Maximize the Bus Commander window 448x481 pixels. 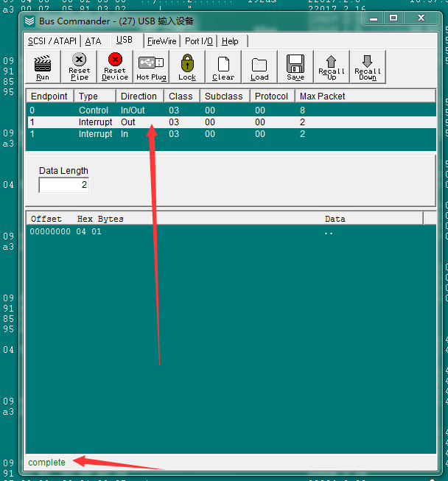point(393,18)
